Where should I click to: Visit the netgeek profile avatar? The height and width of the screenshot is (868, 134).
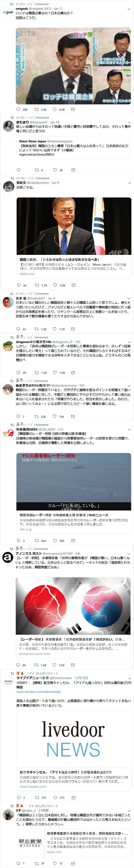pos(8,12)
